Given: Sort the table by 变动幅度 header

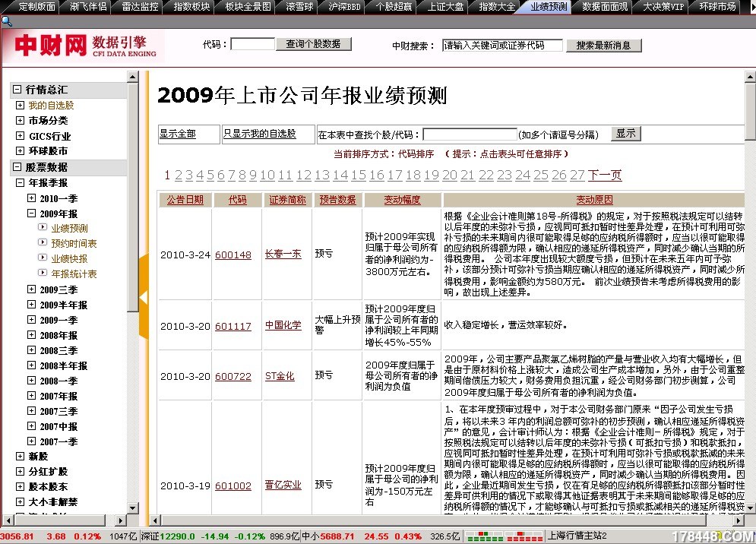Looking at the screenshot, I should pyautogui.click(x=402, y=200).
